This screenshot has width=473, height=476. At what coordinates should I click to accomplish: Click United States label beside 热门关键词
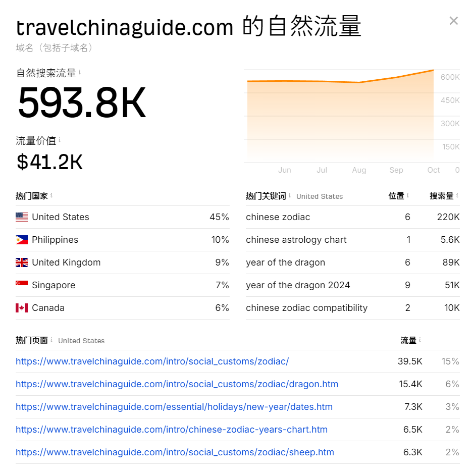coord(320,196)
